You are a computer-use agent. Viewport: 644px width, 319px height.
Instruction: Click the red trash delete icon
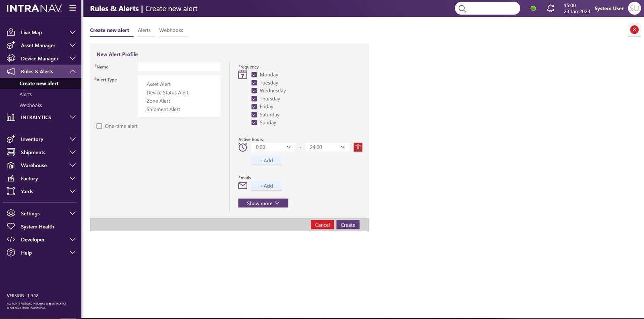(358, 147)
